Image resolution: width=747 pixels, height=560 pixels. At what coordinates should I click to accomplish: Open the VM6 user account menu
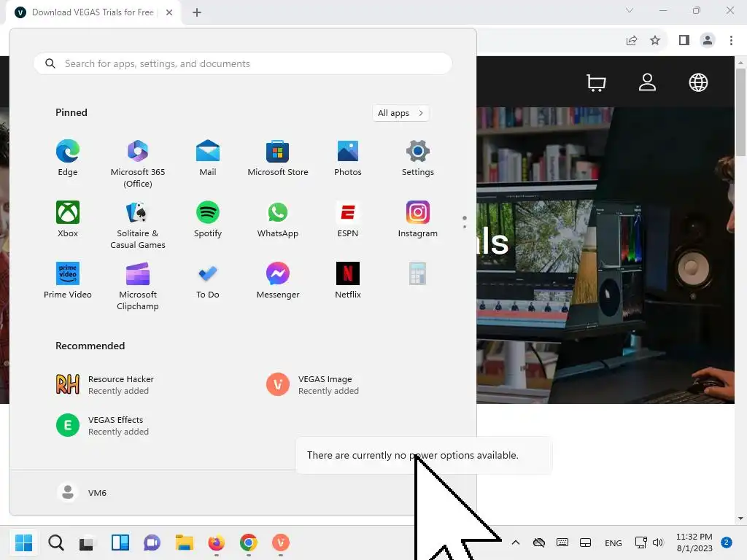(x=82, y=492)
